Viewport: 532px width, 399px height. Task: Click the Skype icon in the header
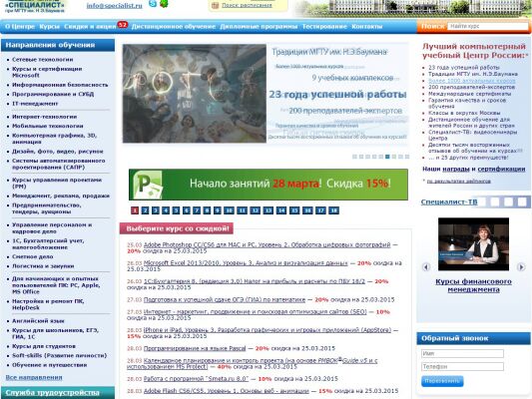[153, 4]
